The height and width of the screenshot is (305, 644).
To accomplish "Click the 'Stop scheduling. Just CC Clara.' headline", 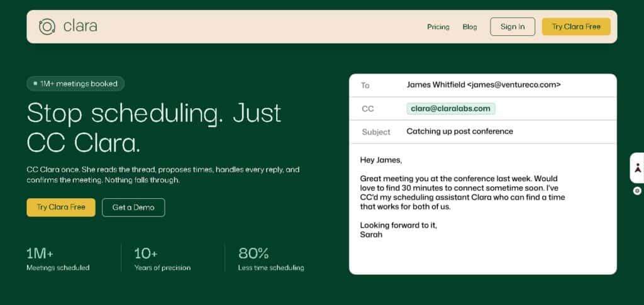I will [154, 128].
